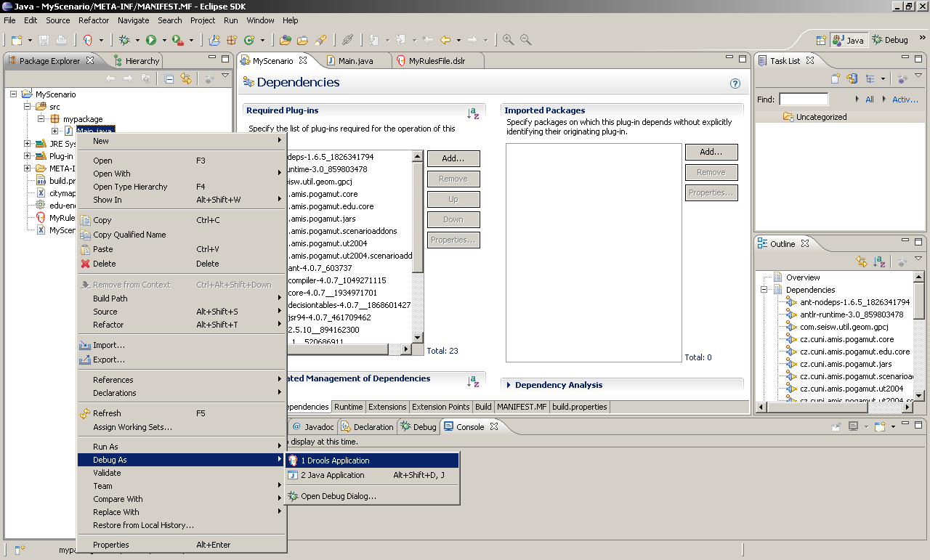Open the MANIFEST.MF bottom tab
The image size is (930, 560).
coord(522,407)
